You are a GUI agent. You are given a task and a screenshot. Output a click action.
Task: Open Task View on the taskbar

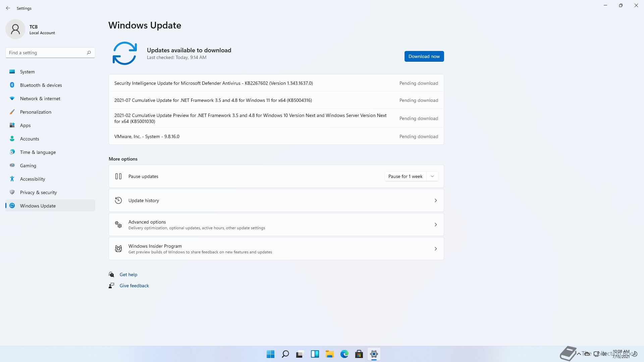coord(300,354)
